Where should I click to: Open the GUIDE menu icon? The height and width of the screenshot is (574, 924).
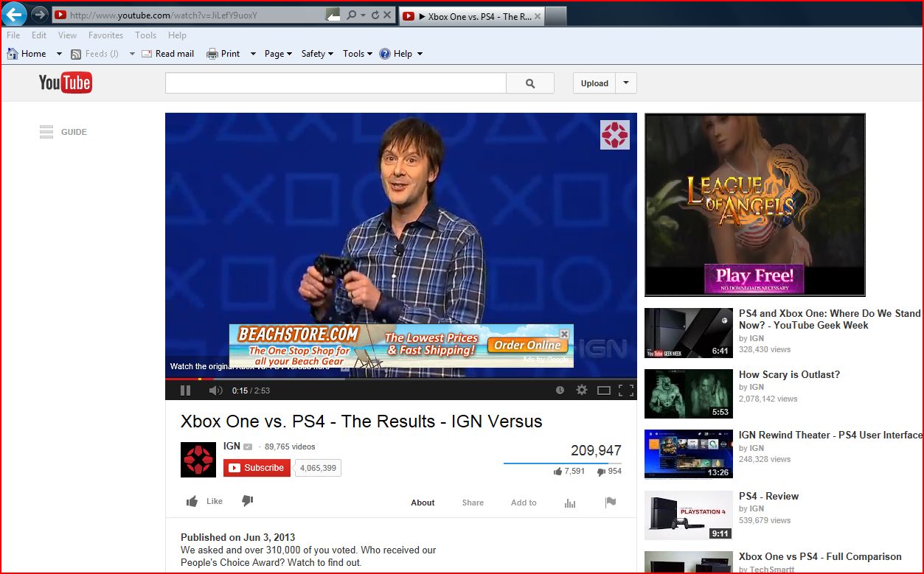(46, 132)
